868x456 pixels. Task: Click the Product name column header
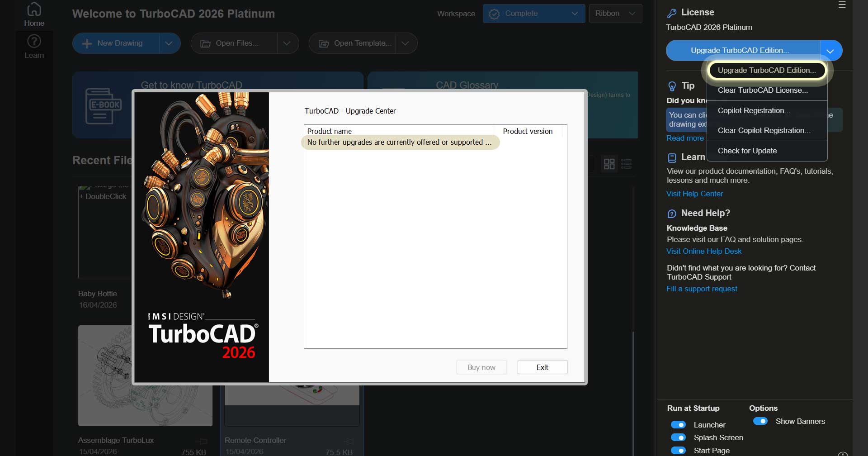399,131
